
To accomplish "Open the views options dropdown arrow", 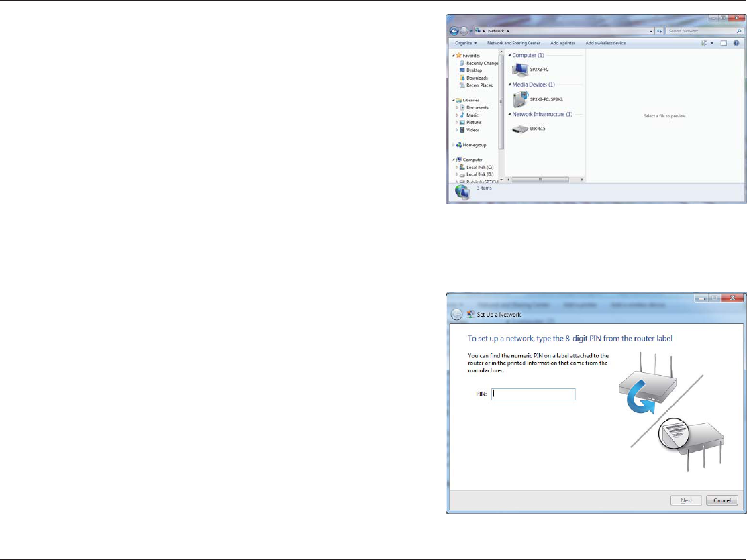I will 712,43.
